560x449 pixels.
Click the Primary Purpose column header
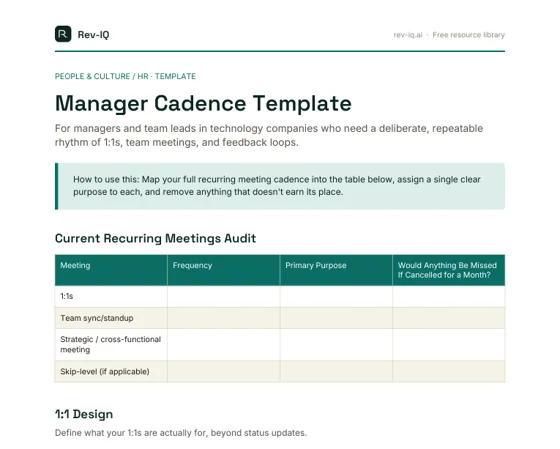pos(336,270)
